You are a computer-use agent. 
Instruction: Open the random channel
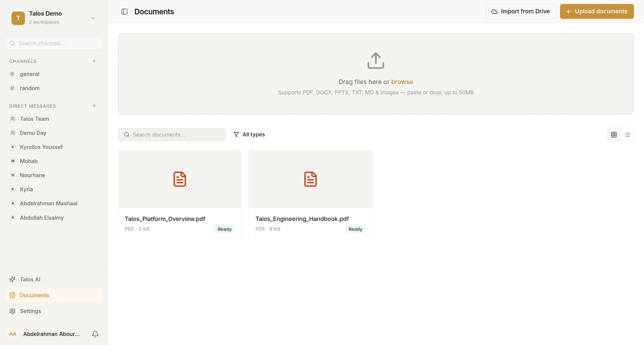(x=54, y=88)
